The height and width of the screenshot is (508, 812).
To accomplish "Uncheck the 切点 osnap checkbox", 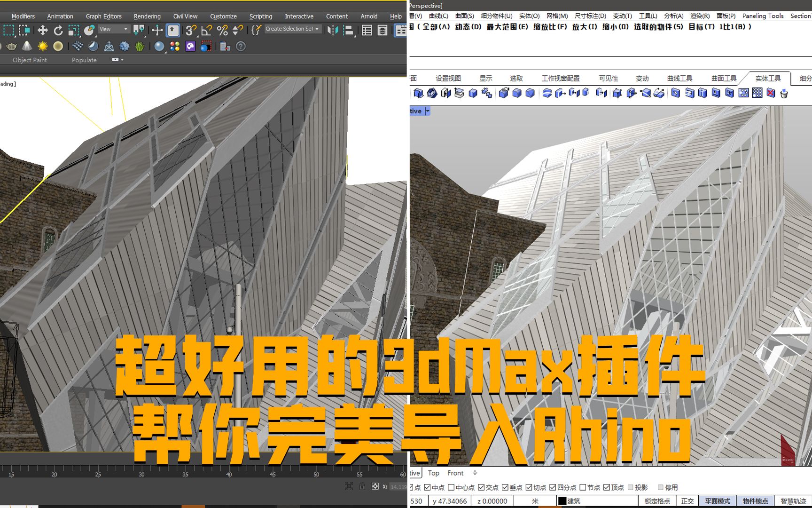I will pyautogui.click(x=529, y=487).
